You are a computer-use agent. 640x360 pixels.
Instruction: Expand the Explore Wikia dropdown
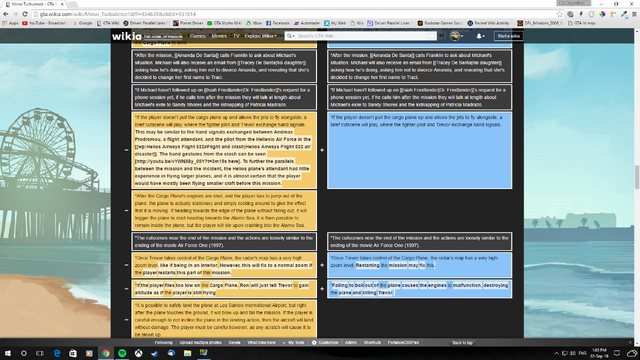[260, 36]
